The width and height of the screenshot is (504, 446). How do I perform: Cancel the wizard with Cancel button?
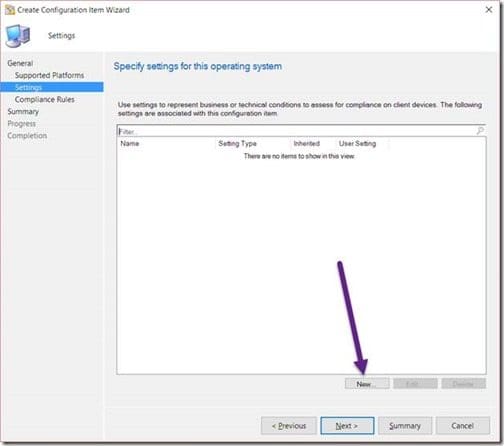(x=463, y=426)
